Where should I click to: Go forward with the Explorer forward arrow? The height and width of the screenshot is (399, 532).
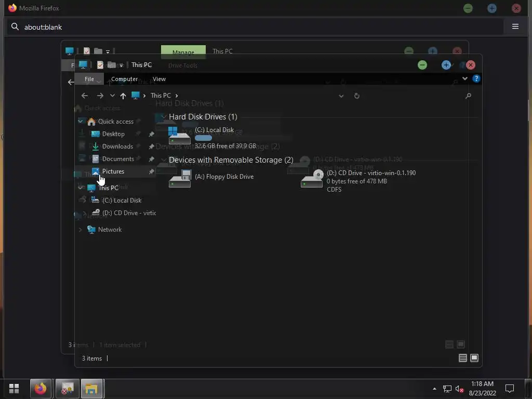(100, 96)
